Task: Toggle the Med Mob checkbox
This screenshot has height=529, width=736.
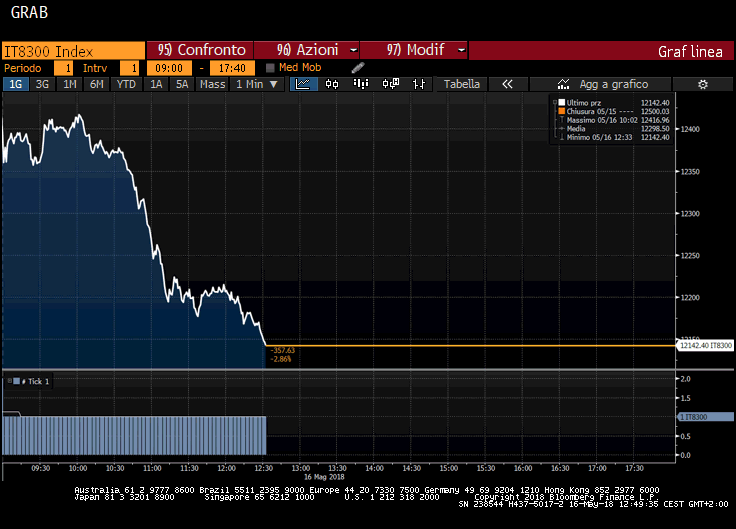Action: (x=270, y=68)
